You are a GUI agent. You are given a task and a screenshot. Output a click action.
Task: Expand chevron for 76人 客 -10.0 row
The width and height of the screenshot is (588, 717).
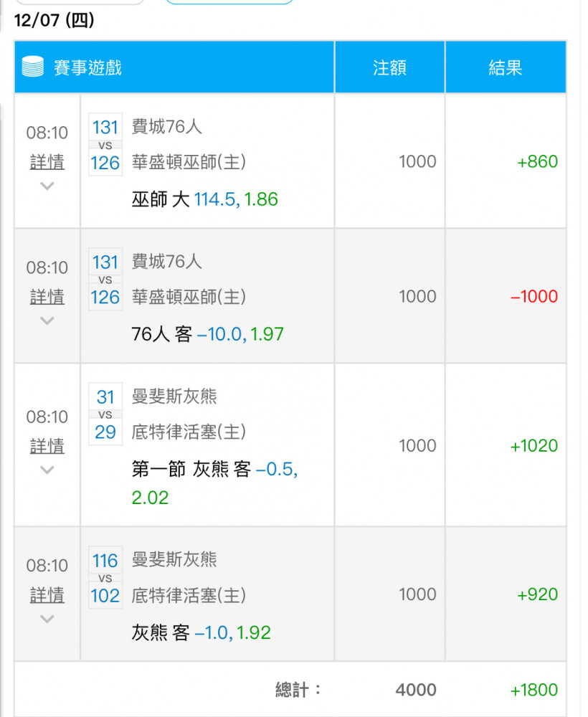(47, 320)
